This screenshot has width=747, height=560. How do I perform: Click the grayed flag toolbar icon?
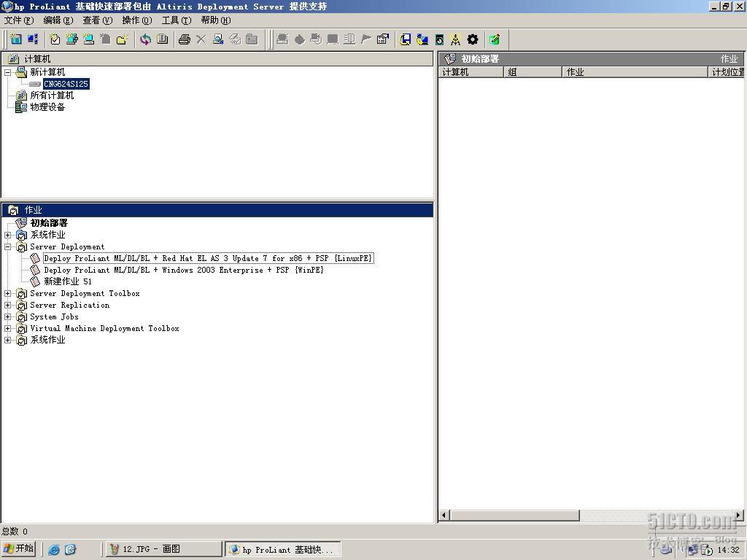coord(366,39)
